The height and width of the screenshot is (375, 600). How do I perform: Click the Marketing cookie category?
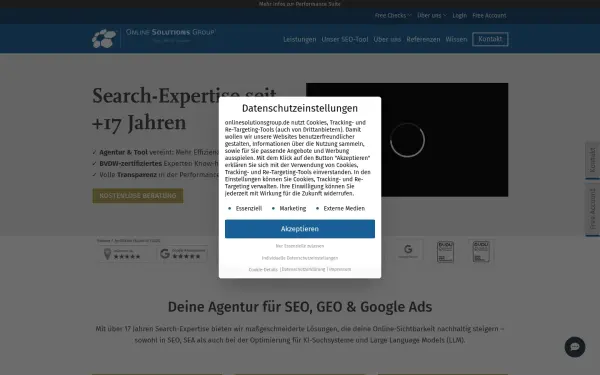point(293,208)
